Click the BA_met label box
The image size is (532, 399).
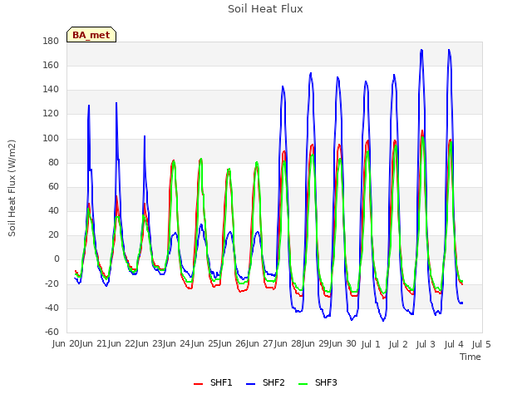pos(91,35)
